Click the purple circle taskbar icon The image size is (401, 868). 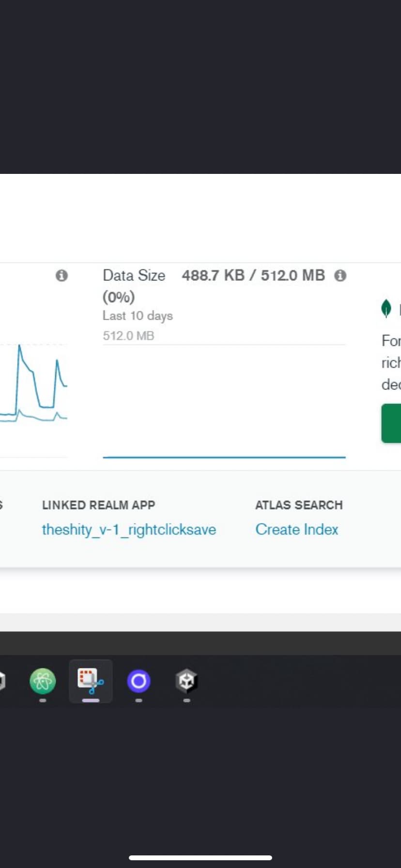[x=139, y=681]
